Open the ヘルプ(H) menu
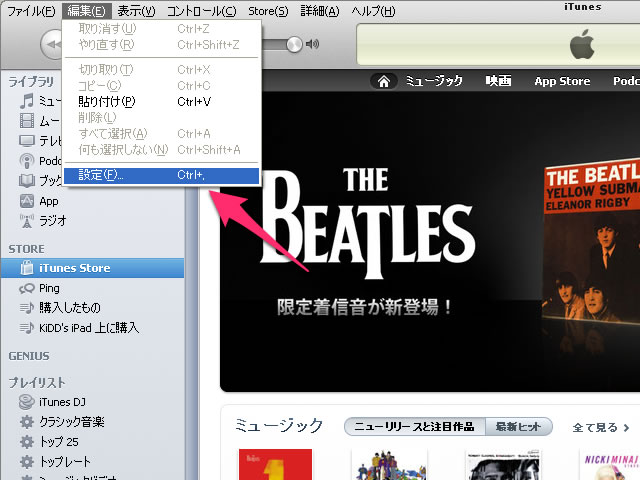 coord(373,11)
